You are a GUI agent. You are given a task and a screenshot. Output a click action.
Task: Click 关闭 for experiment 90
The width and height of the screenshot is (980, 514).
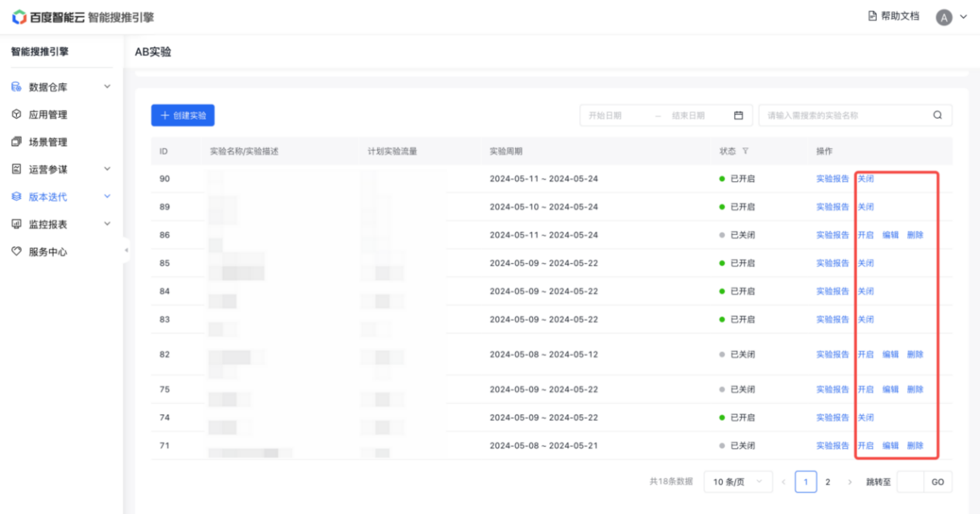point(866,179)
